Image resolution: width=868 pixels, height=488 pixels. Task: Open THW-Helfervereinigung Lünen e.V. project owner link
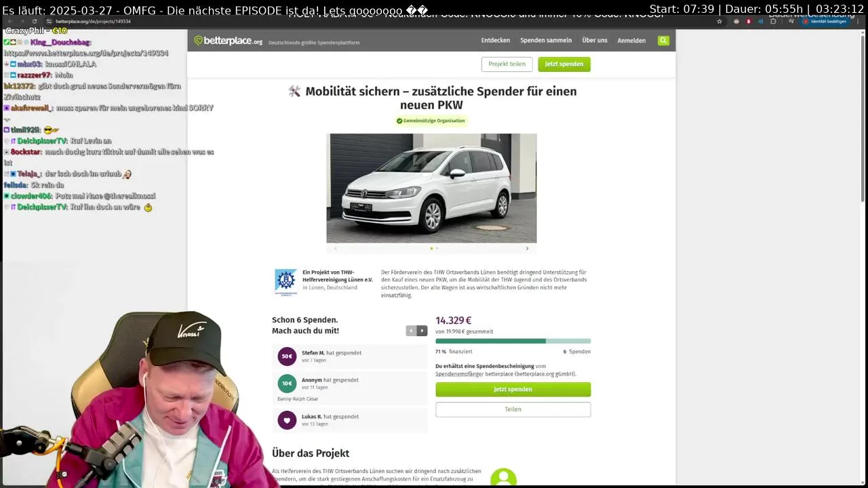337,276
